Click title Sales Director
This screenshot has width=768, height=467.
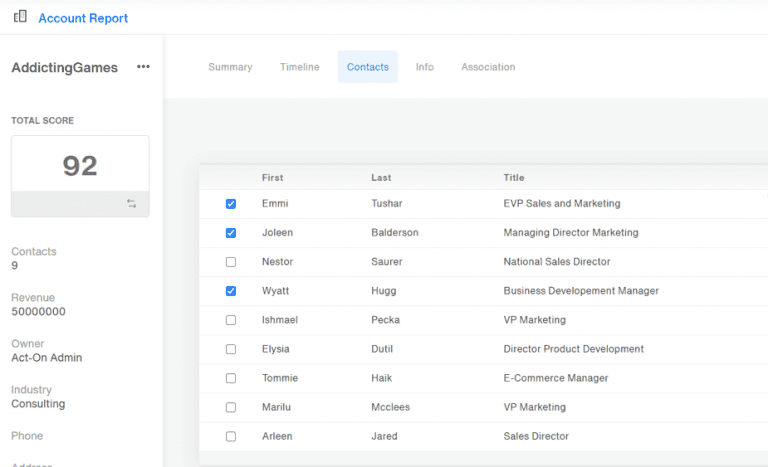click(x=536, y=436)
